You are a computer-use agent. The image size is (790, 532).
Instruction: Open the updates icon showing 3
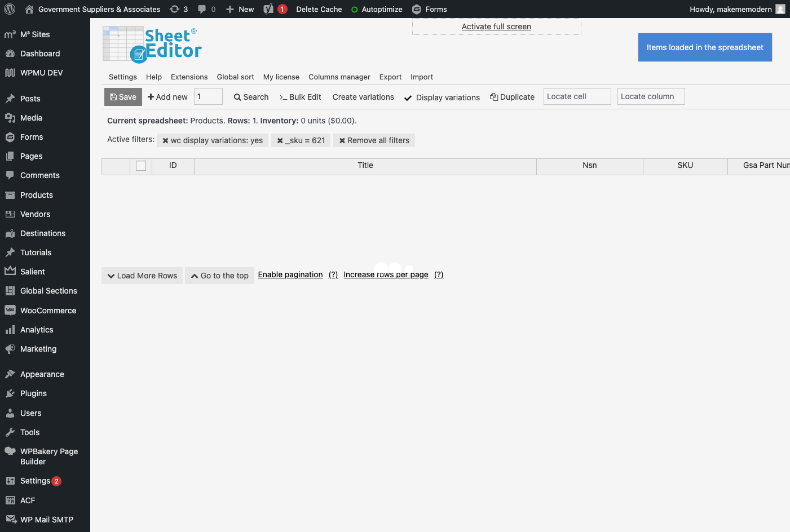[179, 9]
